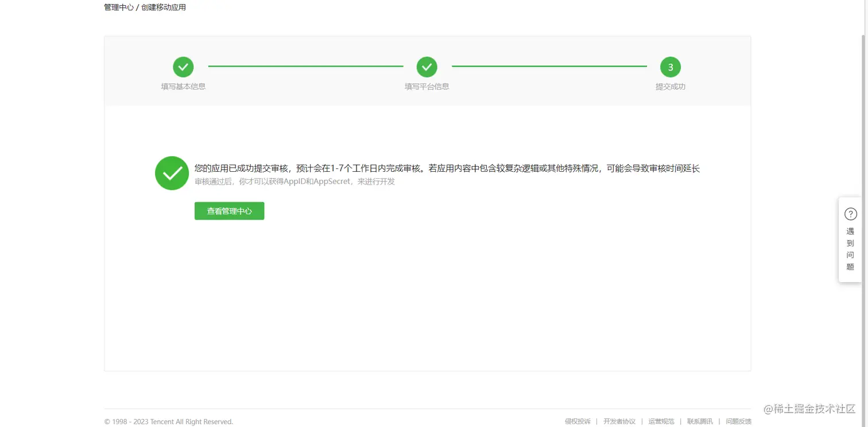Select the 填写基本信息 step label

tap(183, 86)
